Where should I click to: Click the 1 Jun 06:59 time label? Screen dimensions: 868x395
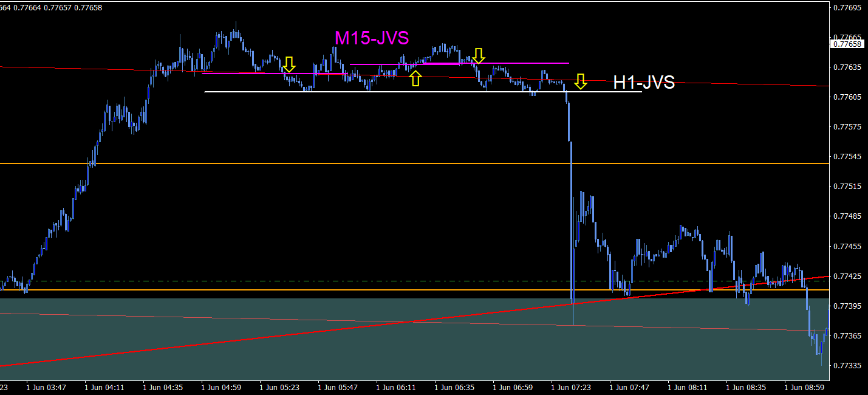pyautogui.click(x=513, y=387)
